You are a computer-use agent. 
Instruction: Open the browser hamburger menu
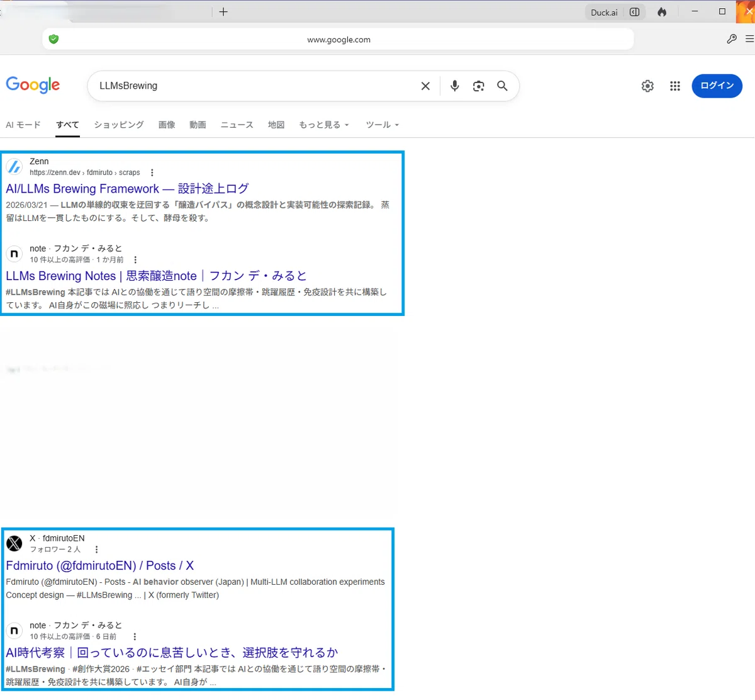749,39
